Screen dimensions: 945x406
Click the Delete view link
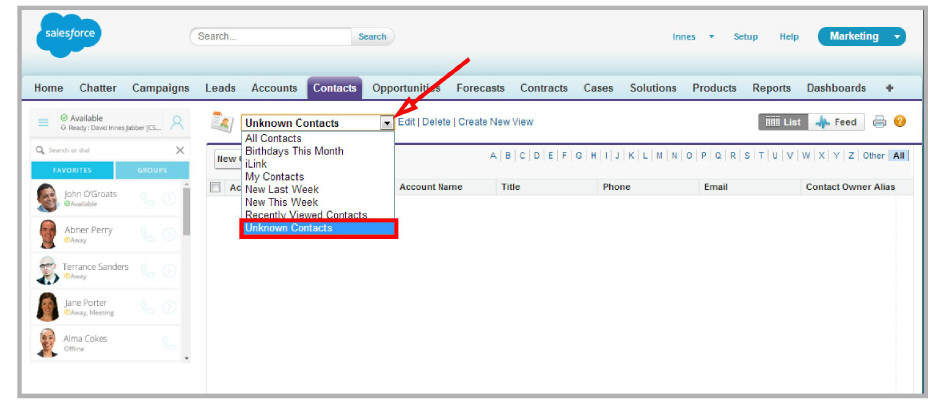436,122
